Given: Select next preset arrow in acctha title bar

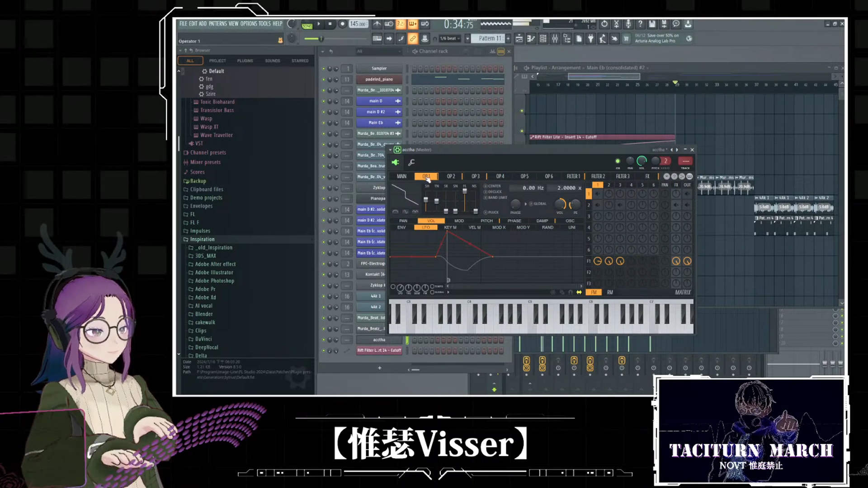Looking at the screenshot, I should click(x=677, y=150).
